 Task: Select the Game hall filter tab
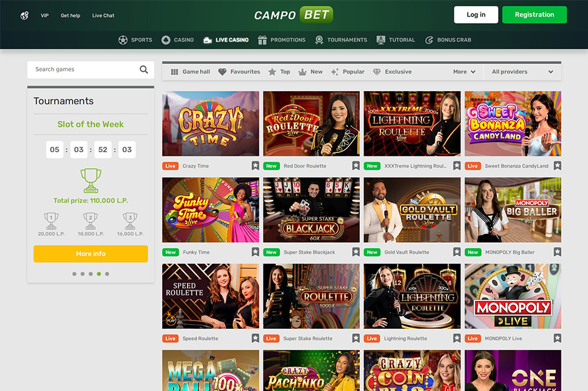click(x=191, y=72)
